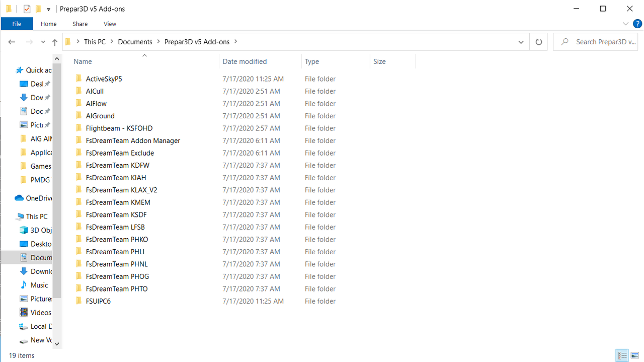The width and height of the screenshot is (644, 362).
Task: Select FsDreamTeam KLAX_V2 folder icon
Action: tap(78, 190)
